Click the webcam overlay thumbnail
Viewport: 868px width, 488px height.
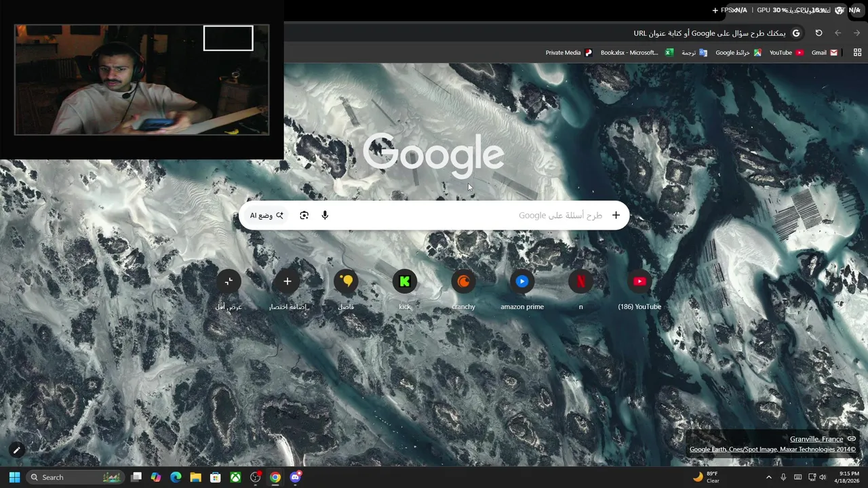[x=142, y=80]
